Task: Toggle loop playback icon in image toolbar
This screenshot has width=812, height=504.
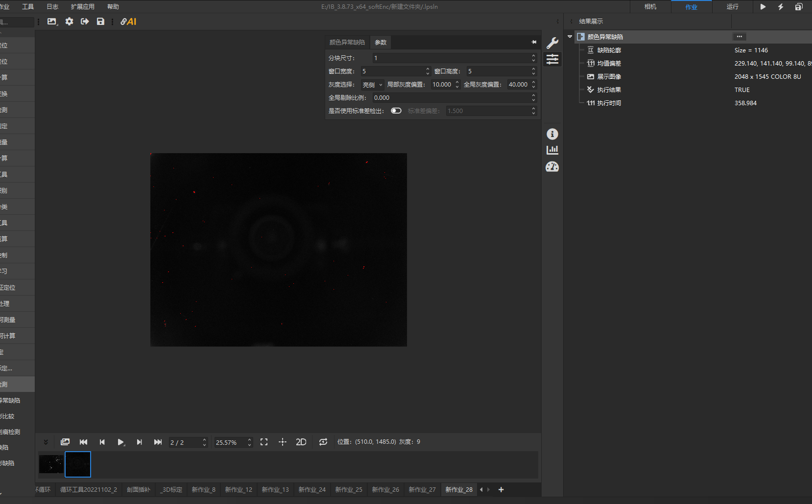Action: [323, 442]
